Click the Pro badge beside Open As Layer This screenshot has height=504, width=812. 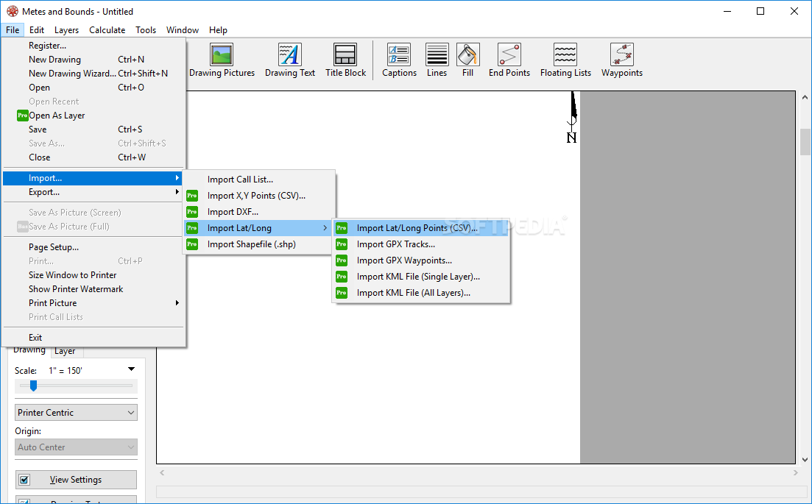tap(22, 116)
